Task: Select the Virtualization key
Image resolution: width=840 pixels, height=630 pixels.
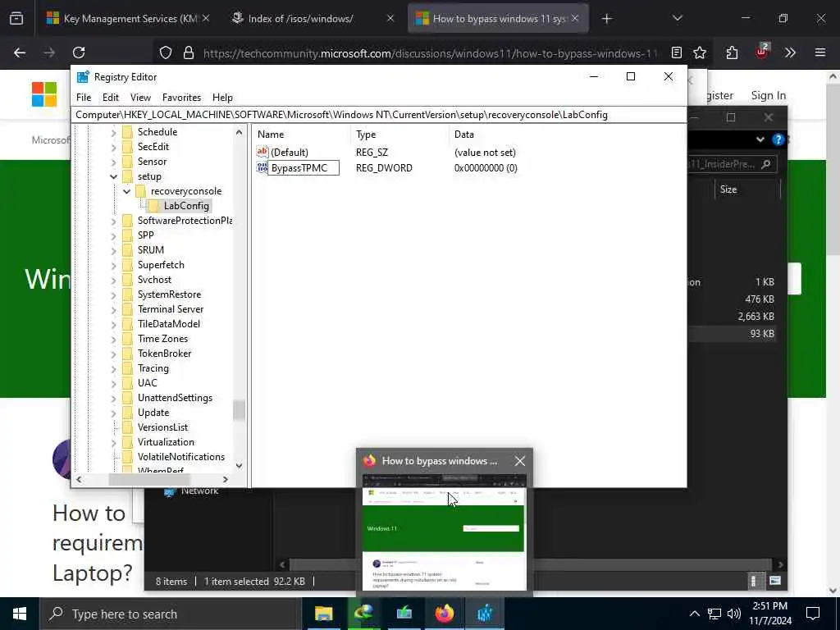Action: coord(166,442)
